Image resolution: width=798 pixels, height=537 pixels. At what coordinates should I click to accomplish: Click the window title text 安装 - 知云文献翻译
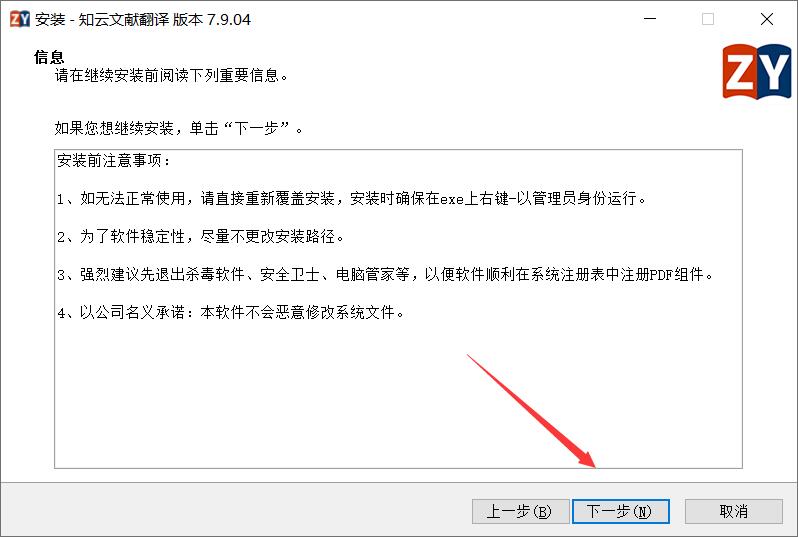point(102,19)
